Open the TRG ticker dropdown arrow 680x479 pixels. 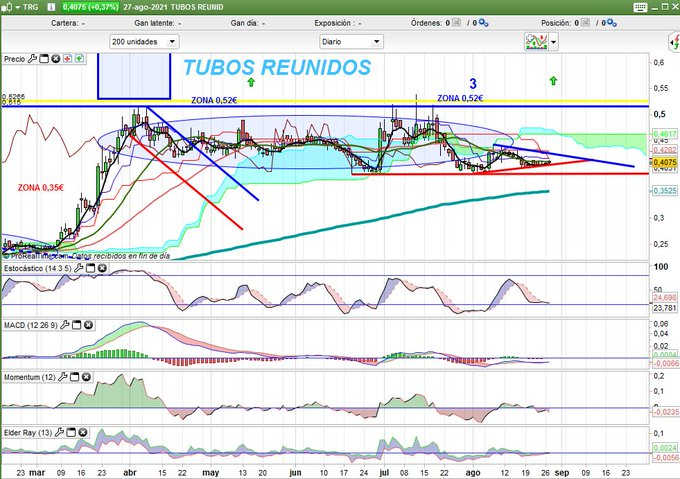(18, 7)
